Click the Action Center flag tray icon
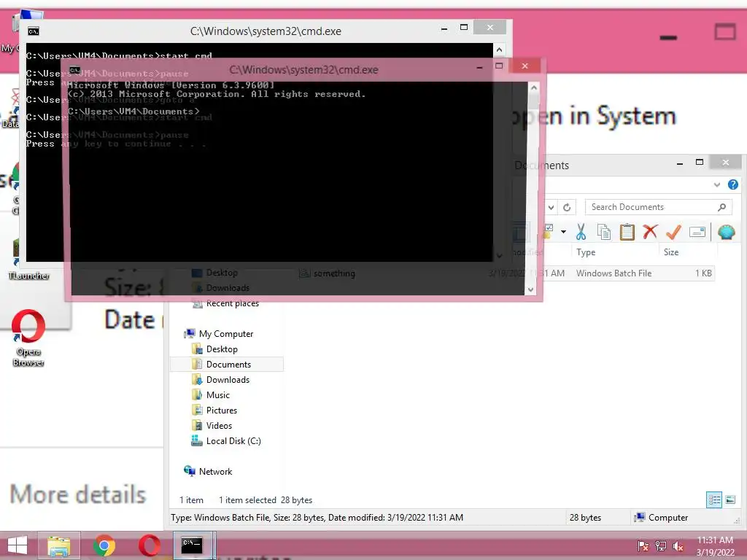This screenshot has height=560, width=747. (643, 545)
